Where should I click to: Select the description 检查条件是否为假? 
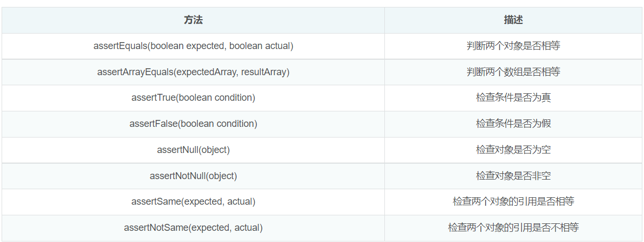click(x=513, y=124)
